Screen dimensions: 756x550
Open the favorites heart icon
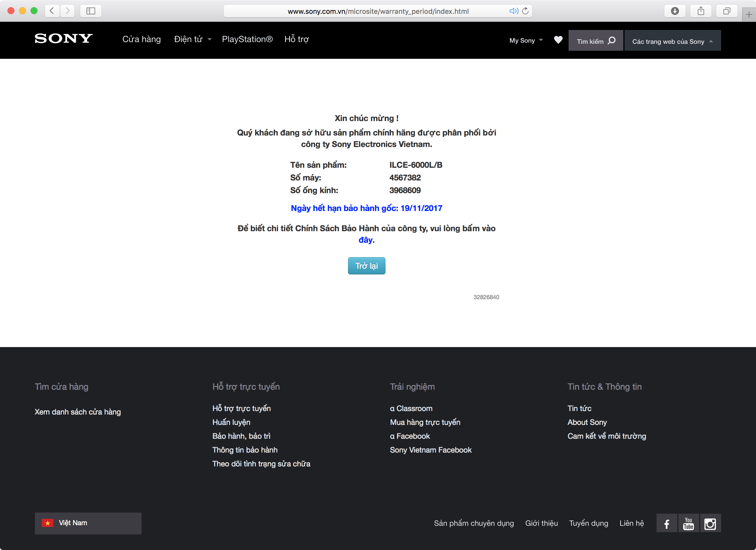558,40
